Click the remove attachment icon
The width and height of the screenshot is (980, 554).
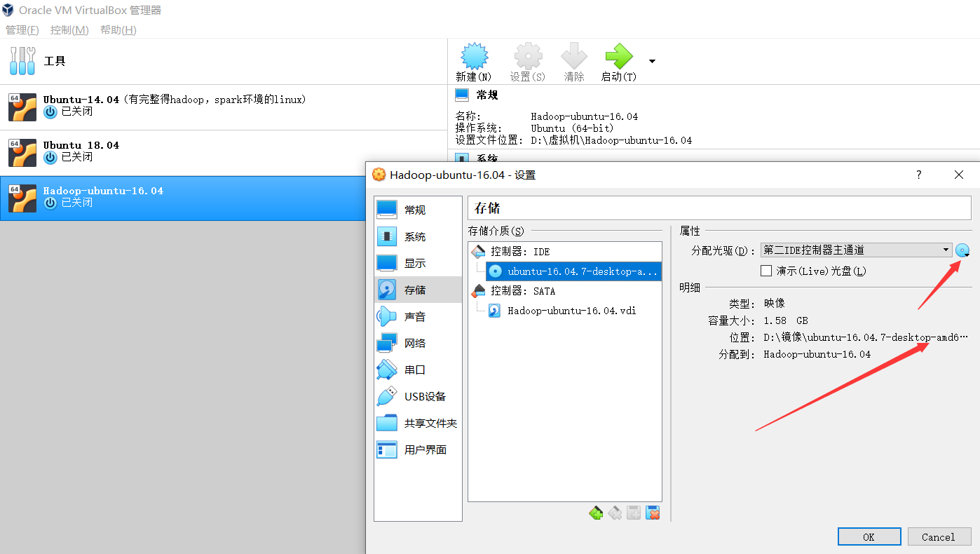pos(653,513)
